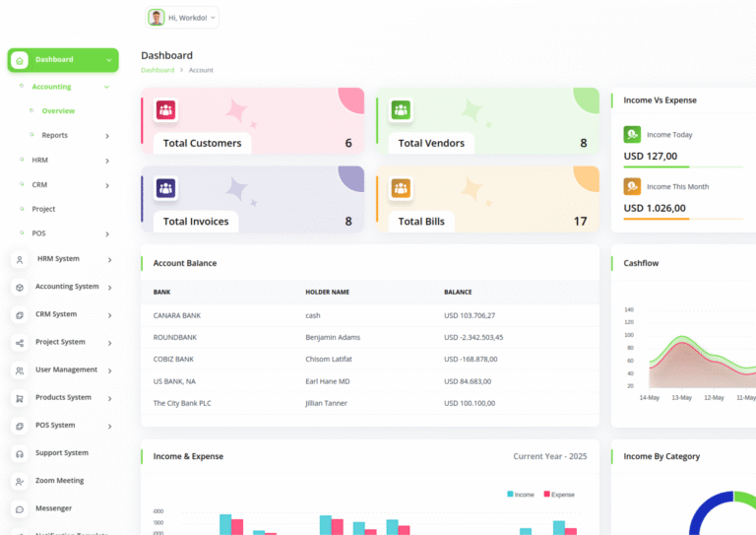Click Current Year - 2025 label
The image size is (756, 535).
(549, 456)
